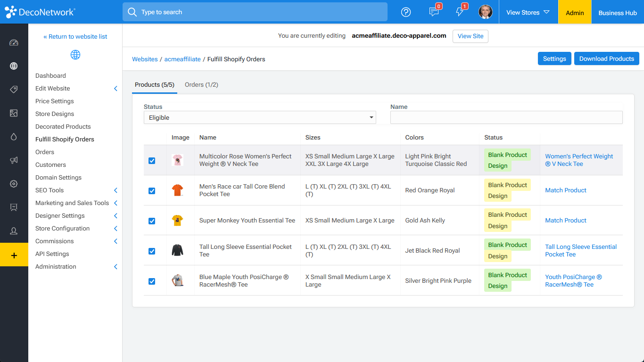Uncheck the Multicolor Rose Women's Tee checkbox
The image size is (644, 362).
pyautogui.click(x=152, y=161)
